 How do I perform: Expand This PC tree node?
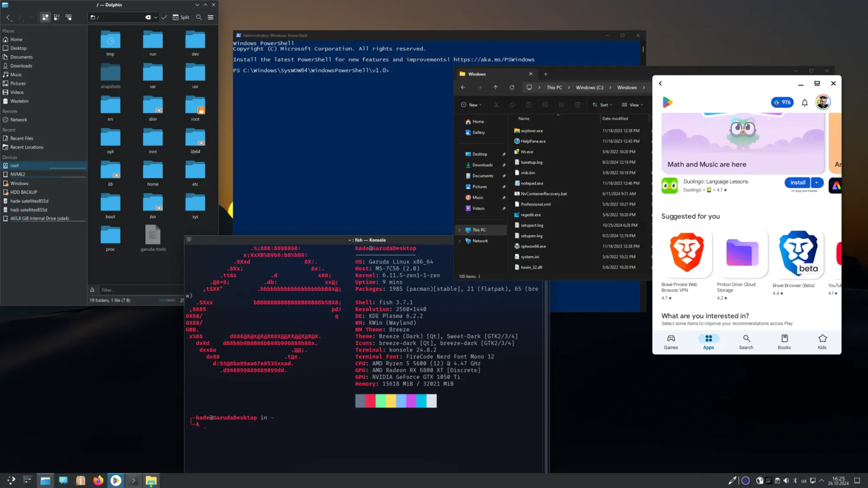click(460, 230)
